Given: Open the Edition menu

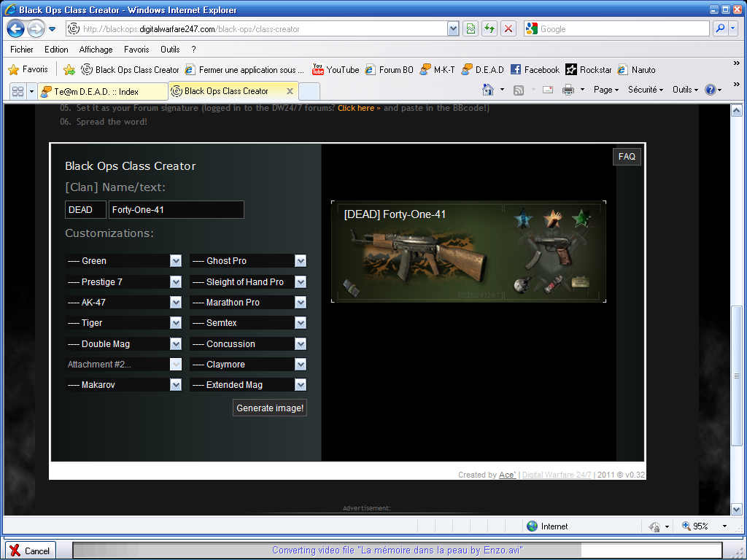Looking at the screenshot, I should point(56,50).
